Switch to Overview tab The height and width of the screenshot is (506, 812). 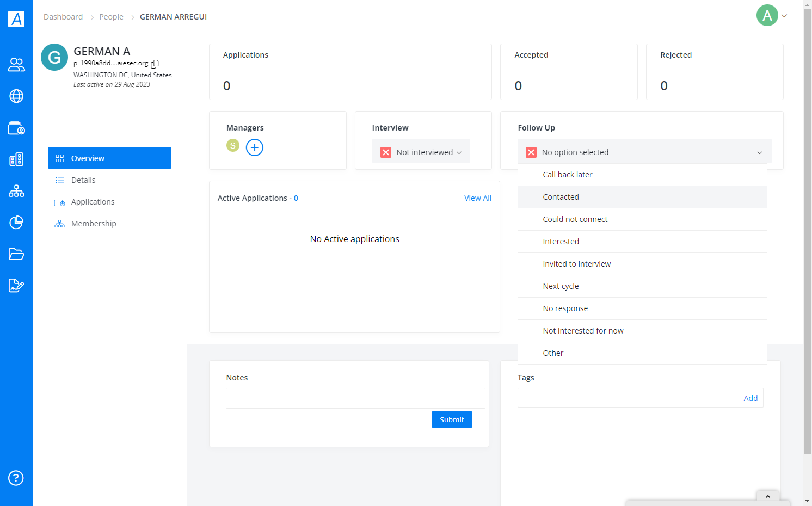[x=109, y=158]
